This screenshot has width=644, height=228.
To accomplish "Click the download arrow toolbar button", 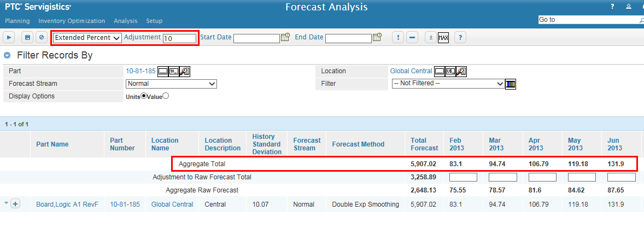I will (x=430, y=37).
